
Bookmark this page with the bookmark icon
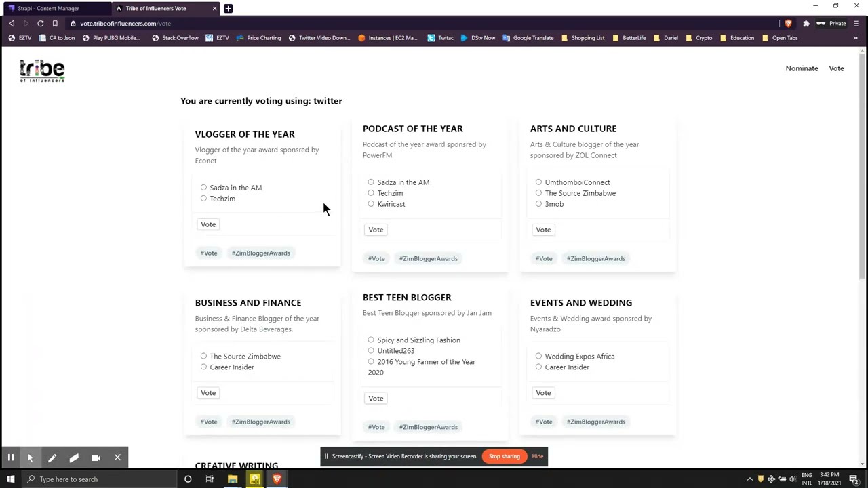coord(55,23)
